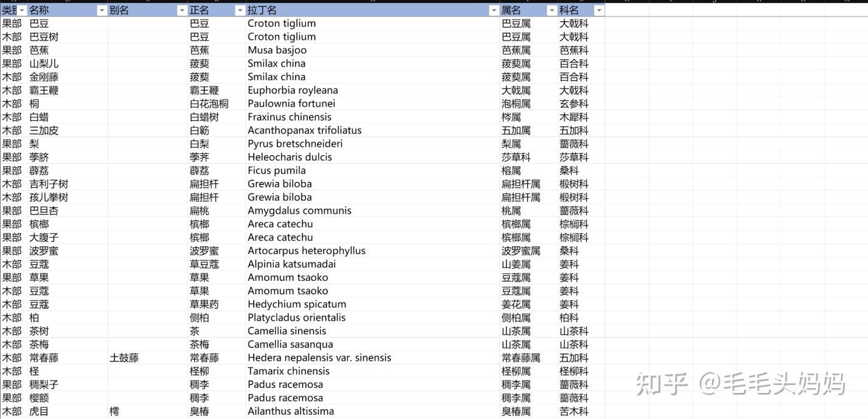Select the 巴旦杏 name cell

[x=67, y=210]
